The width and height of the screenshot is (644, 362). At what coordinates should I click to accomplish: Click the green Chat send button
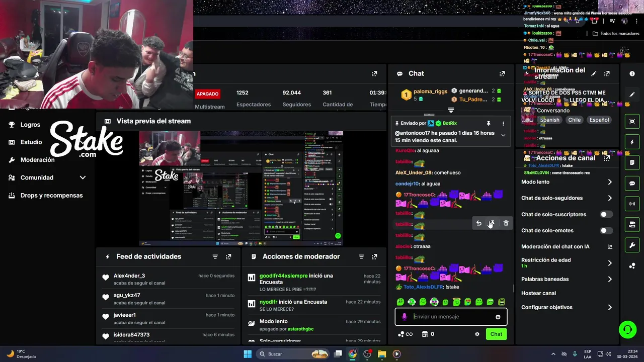[496, 334]
